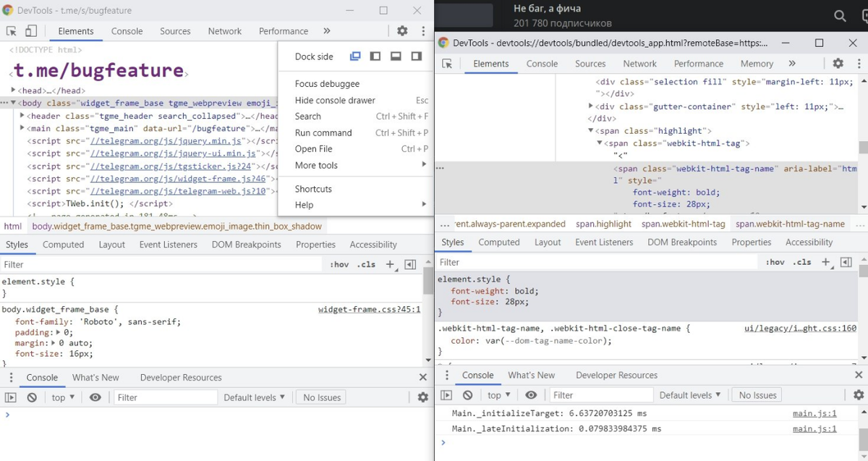The width and height of the screenshot is (868, 461).
Task: Toggle .cls class editor in right Styles
Action: pyautogui.click(x=802, y=262)
